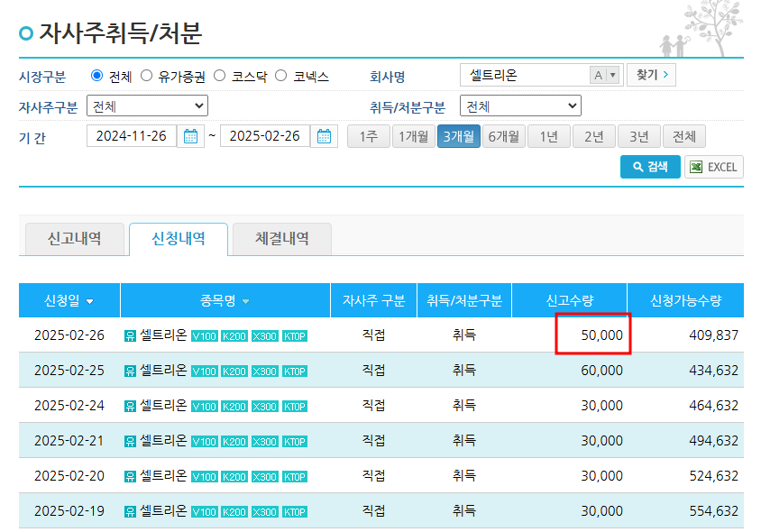
Task: Click the K200 badge in 2025-02-21 row
Action: click(x=234, y=442)
